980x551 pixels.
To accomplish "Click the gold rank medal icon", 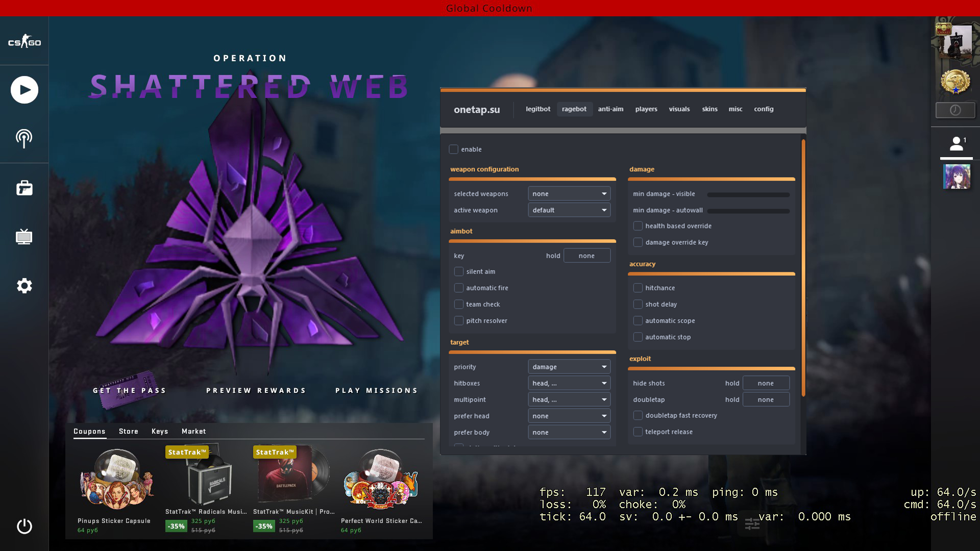I will point(955,82).
